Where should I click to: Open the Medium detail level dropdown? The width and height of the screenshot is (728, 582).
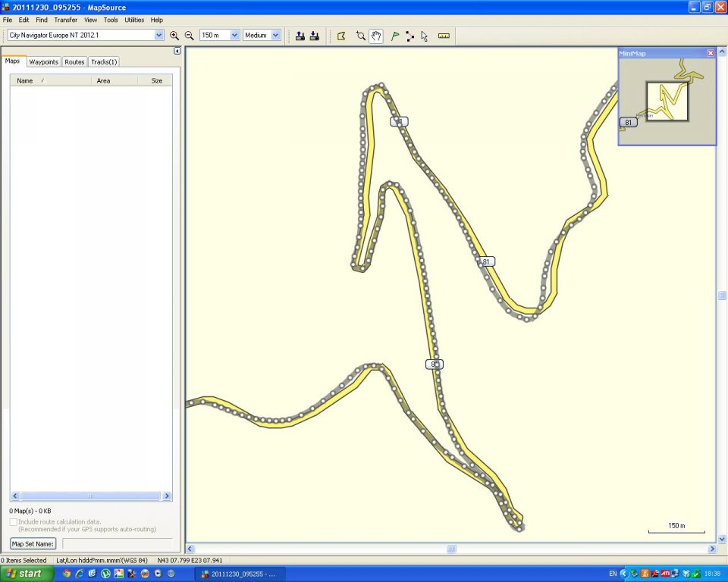(275, 35)
